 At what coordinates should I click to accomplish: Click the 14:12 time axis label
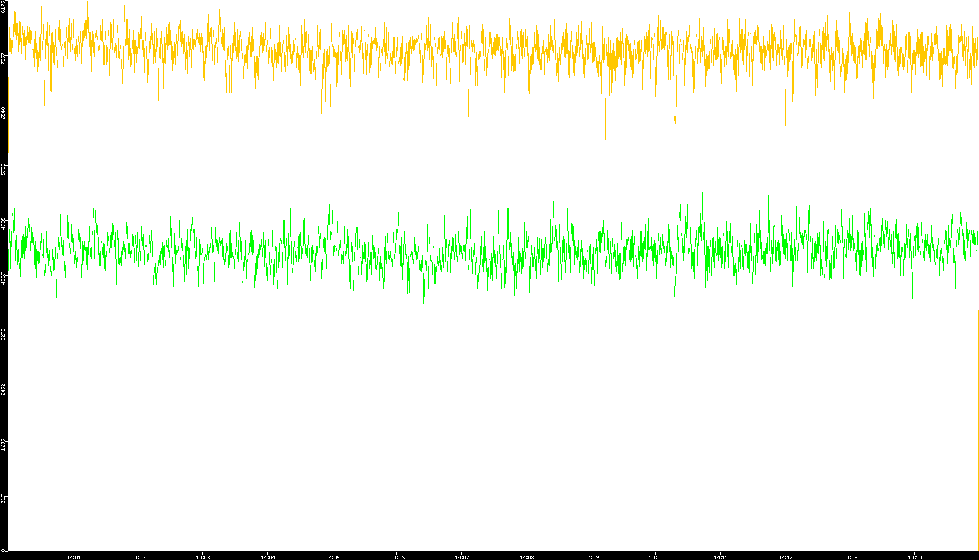point(785,557)
